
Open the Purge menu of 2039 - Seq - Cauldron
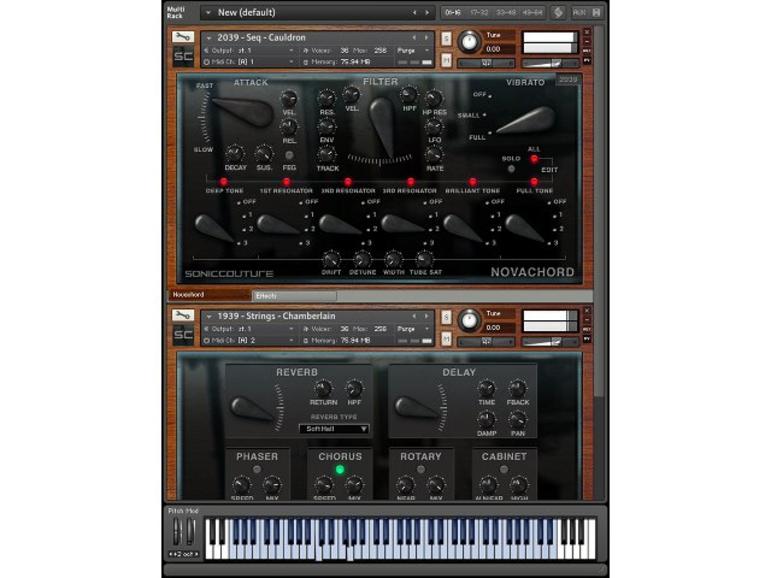(413, 51)
